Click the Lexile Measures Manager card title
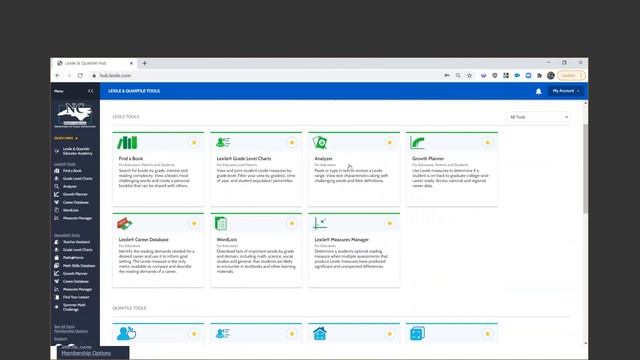640x360 pixels. pyautogui.click(x=342, y=240)
